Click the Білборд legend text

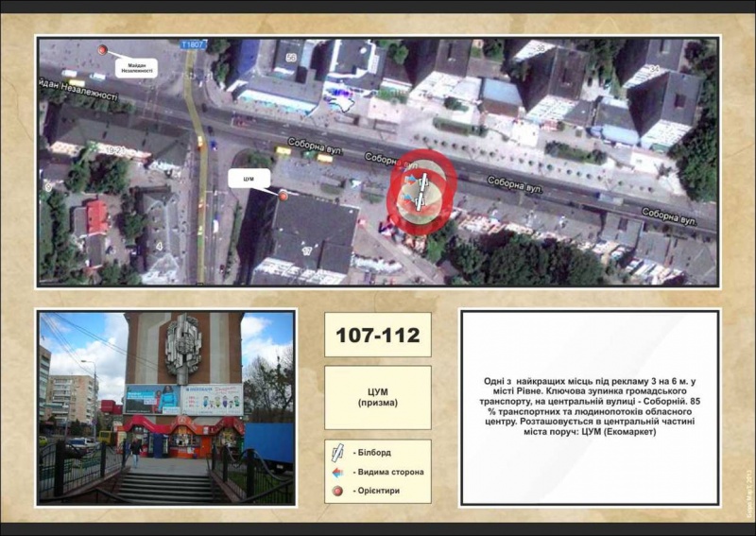[x=373, y=452]
